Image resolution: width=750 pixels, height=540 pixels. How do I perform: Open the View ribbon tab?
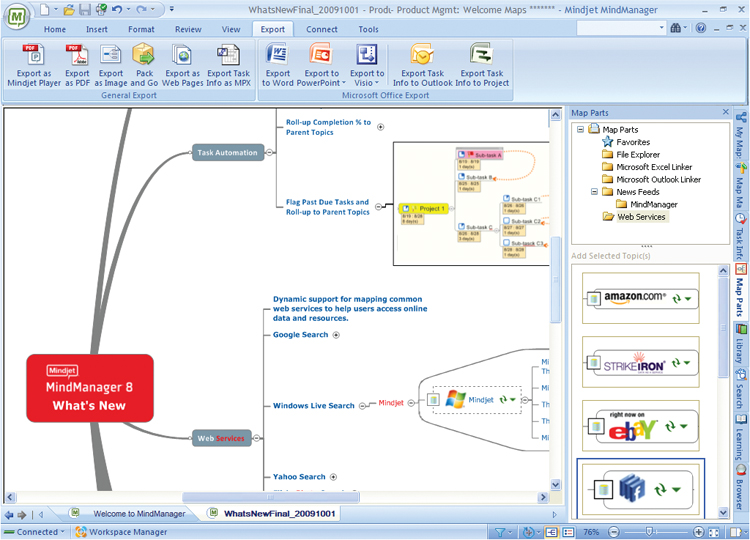pos(231,29)
